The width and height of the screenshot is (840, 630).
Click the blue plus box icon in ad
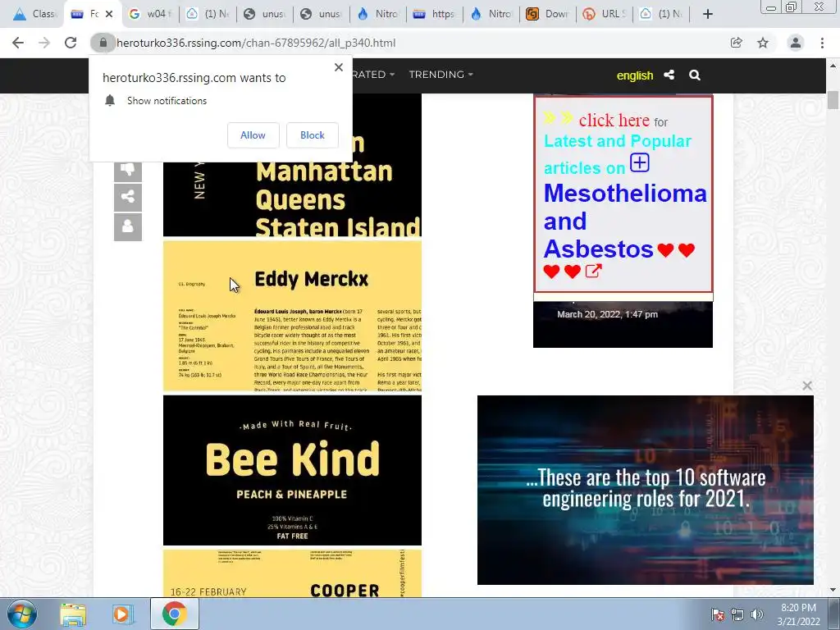click(x=640, y=162)
